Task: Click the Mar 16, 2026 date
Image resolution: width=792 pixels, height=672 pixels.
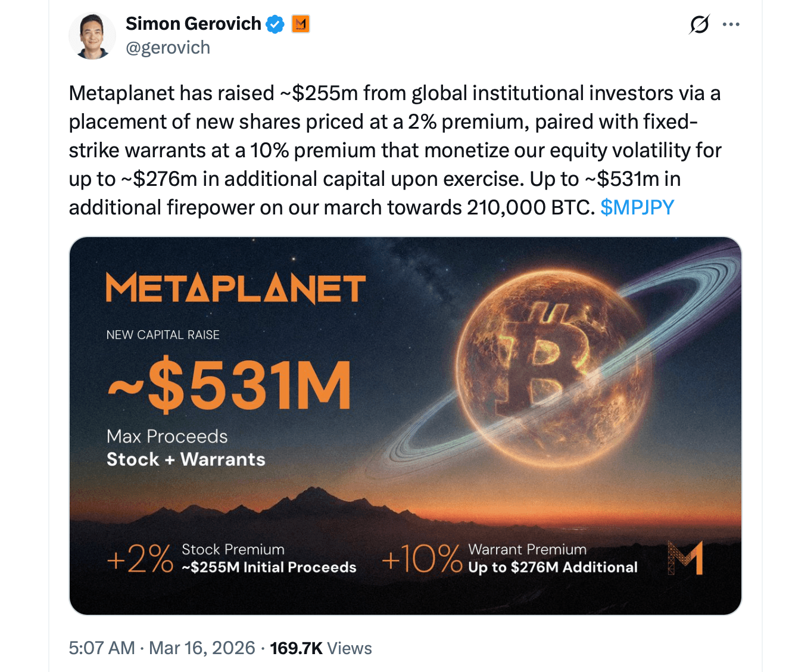Action: (202, 648)
